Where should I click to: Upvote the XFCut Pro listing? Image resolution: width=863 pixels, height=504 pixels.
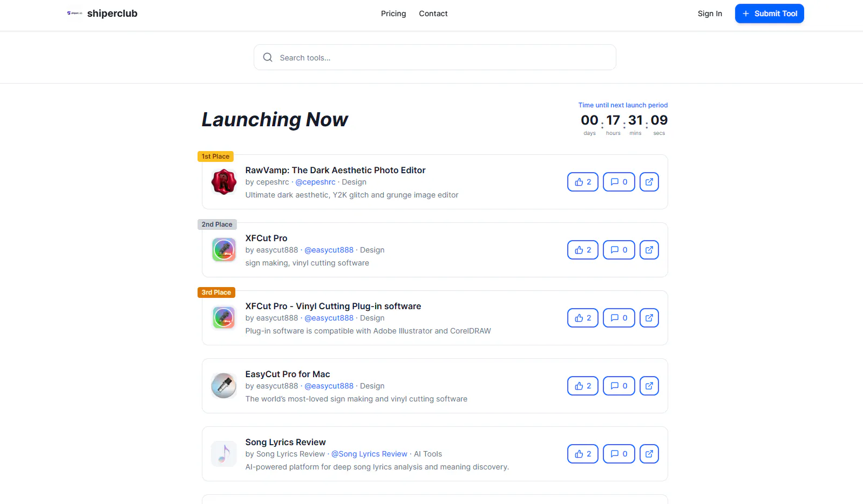[582, 250]
